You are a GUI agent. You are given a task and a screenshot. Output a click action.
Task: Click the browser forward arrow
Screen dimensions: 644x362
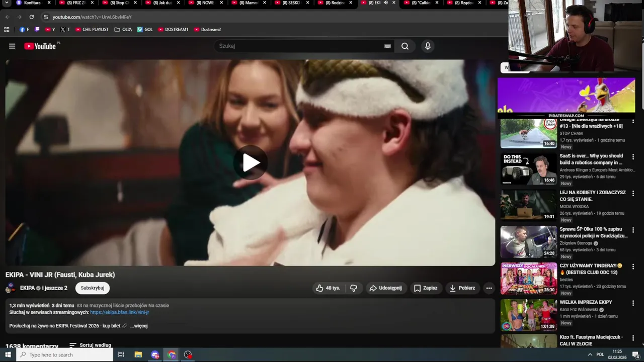coord(20,17)
